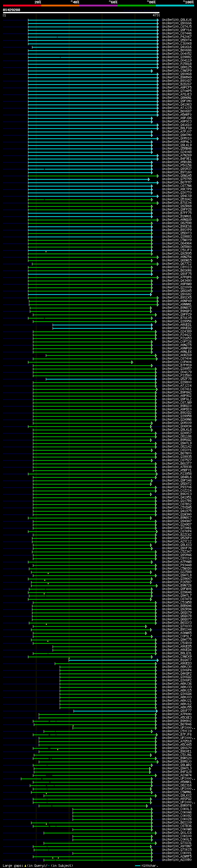Select the UniRef100_B9HM49 label
The width and height of the screenshot is (197, 868).
(177, 78)
